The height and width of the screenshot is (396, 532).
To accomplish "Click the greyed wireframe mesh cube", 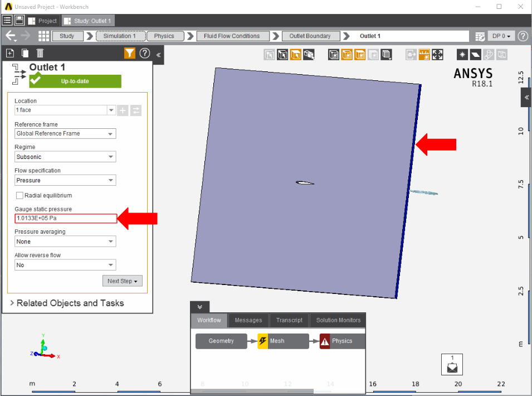I will [x=373, y=55].
